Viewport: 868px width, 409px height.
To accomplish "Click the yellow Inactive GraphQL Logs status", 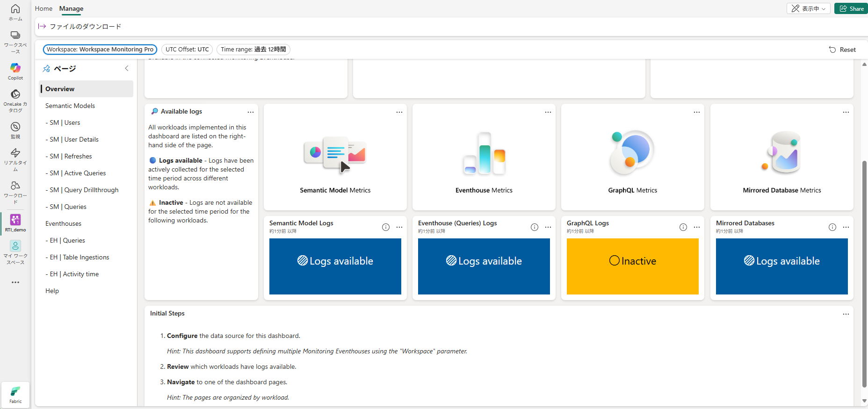I will [x=633, y=266].
